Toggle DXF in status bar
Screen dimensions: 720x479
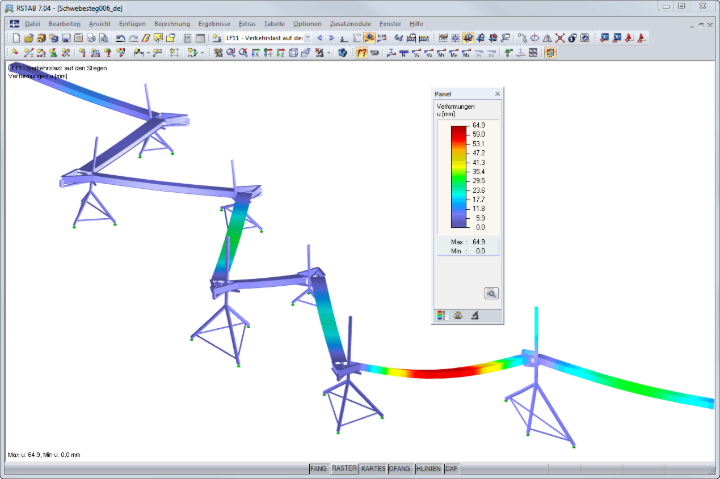[451, 468]
